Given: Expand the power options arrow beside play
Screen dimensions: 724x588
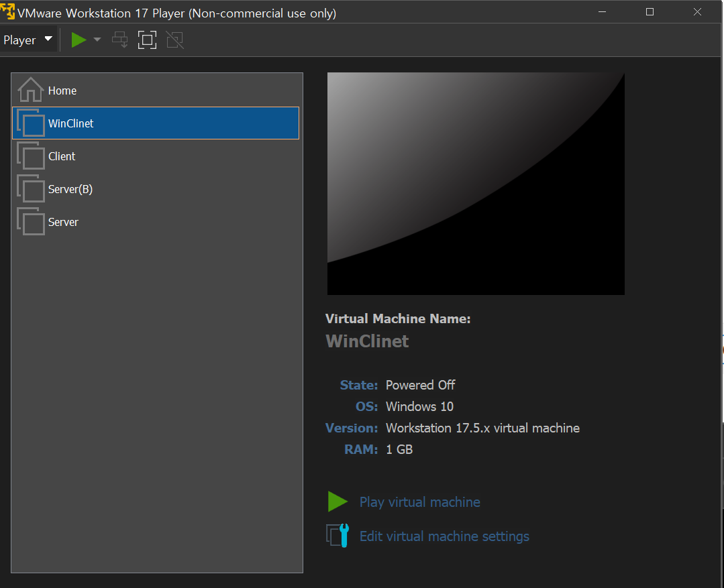Looking at the screenshot, I should tap(97, 40).
